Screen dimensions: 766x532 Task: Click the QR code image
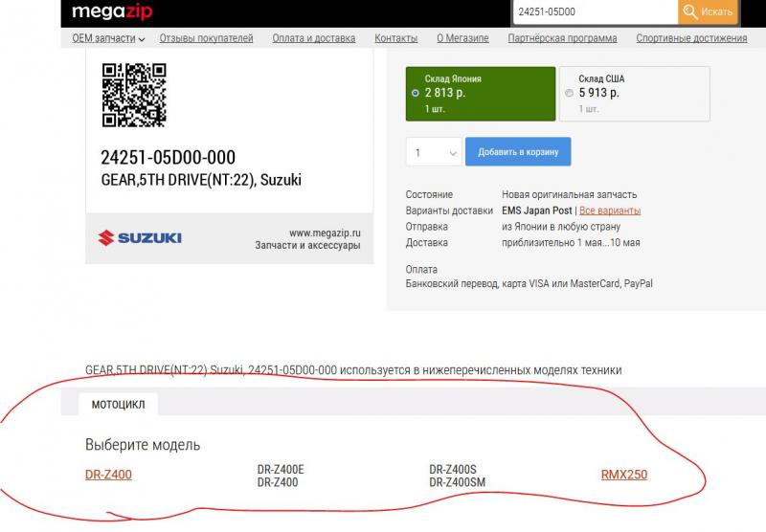[134, 95]
